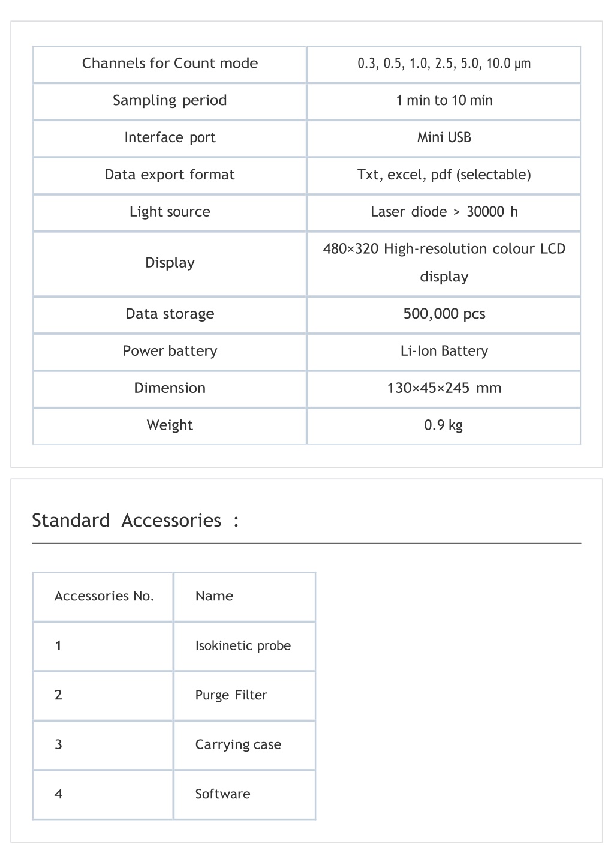Click the 'Data export format' label
The width and height of the screenshot is (614, 868).
[x=170, y=175]
